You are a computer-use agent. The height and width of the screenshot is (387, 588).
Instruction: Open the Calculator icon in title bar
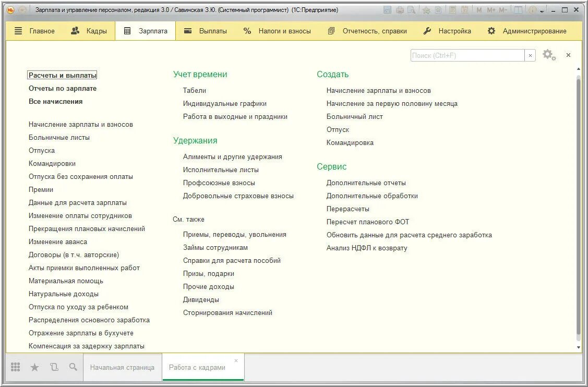[x=453, y=10]
